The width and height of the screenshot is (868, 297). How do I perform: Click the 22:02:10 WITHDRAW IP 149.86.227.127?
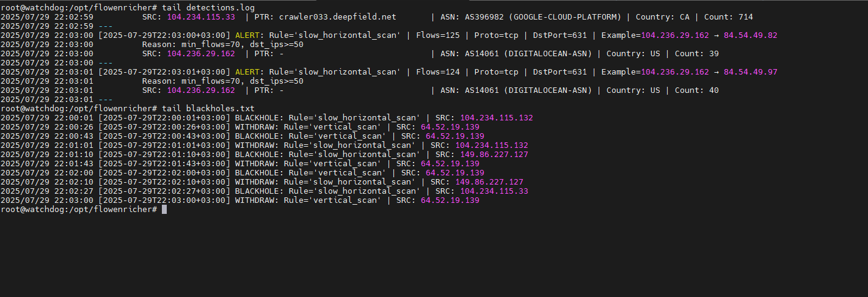tap(489, 182)
